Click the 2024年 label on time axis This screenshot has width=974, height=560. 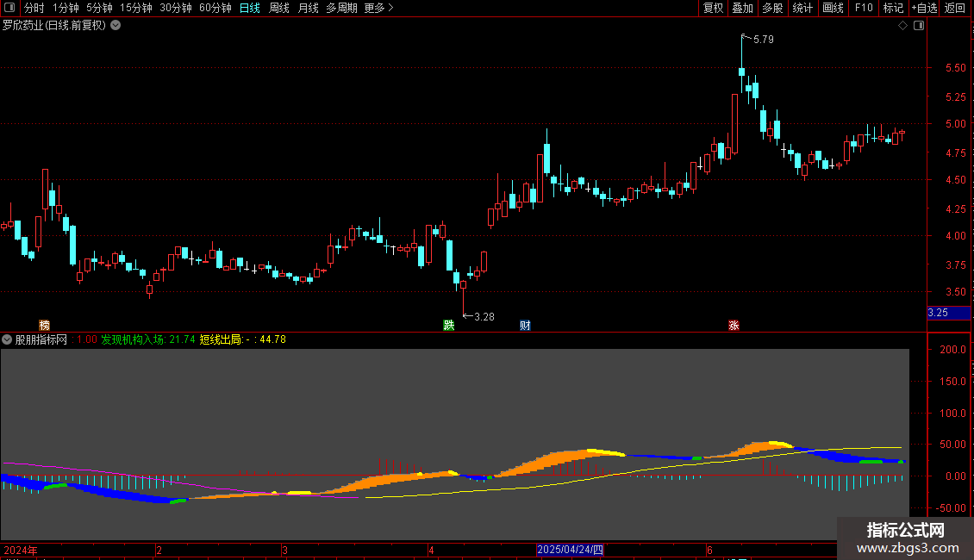click(21, 550)
